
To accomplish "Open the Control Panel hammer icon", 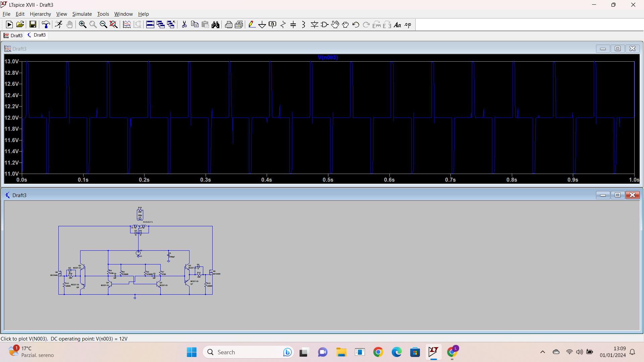I will (46, 24).
